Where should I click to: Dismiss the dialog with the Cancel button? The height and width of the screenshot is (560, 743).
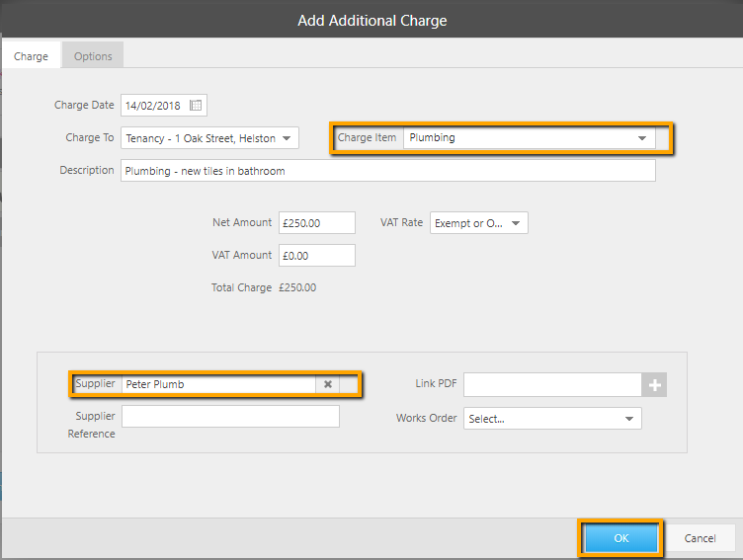(x=700, y=538)
